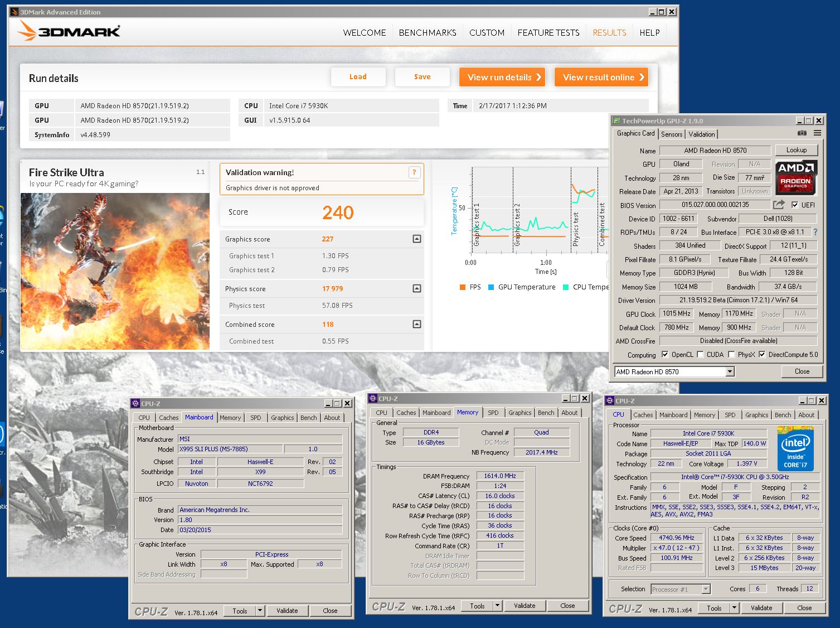Open the RESULTS menu item
The image size is (840, 628).
tap(609, 33)
